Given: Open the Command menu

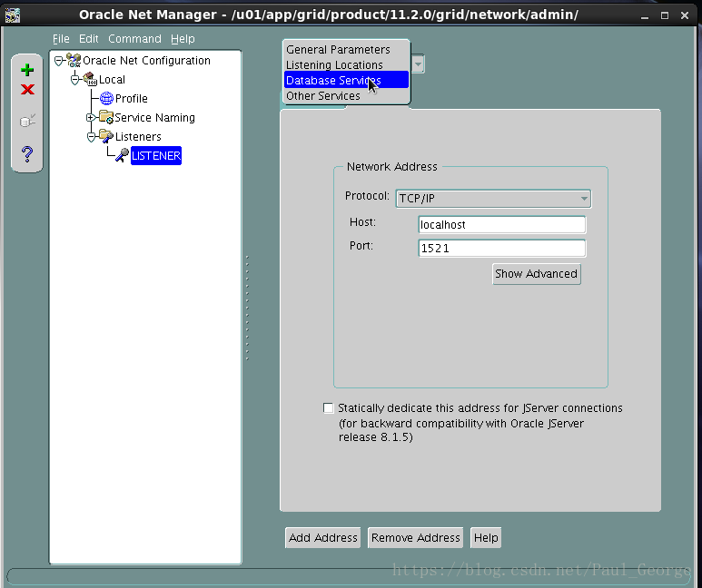Looking at the screenshot, I should pyautogui.click(x=134, y=39).
